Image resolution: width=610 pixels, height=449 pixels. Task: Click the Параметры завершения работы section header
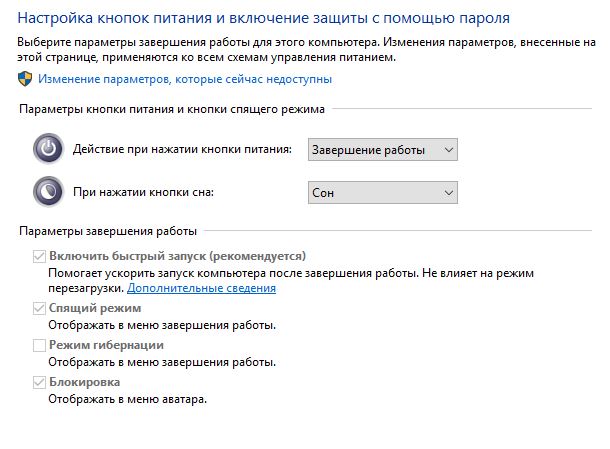[x=107, y=231]
